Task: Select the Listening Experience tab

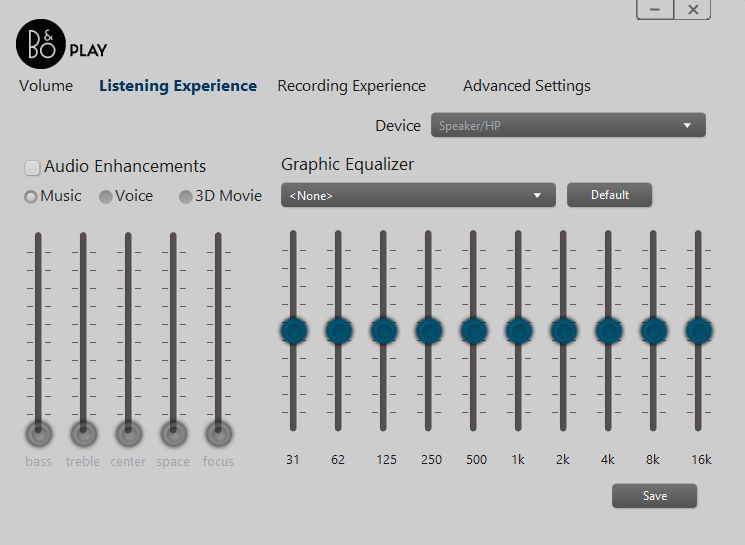Action: pyautogui.click(x=178, y=86)
